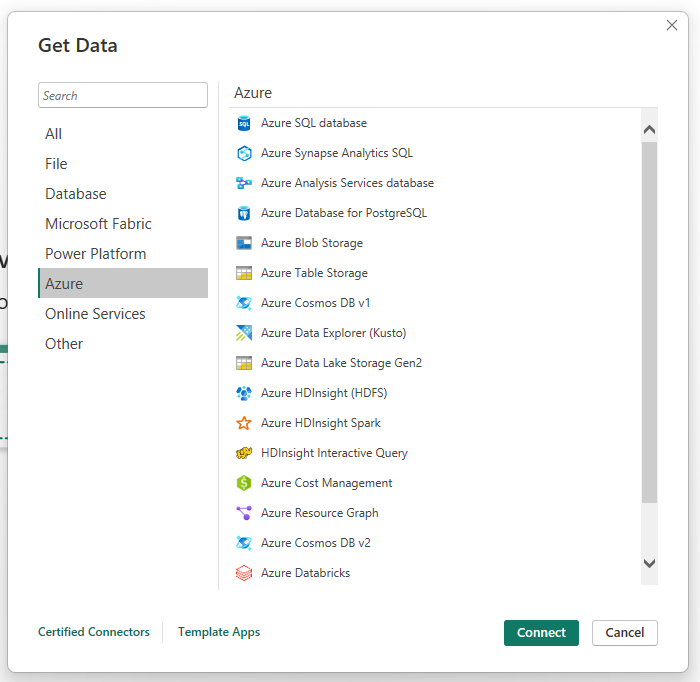Select "Azure Table Storage" text

pyautogui.click(x=314, y=273)
